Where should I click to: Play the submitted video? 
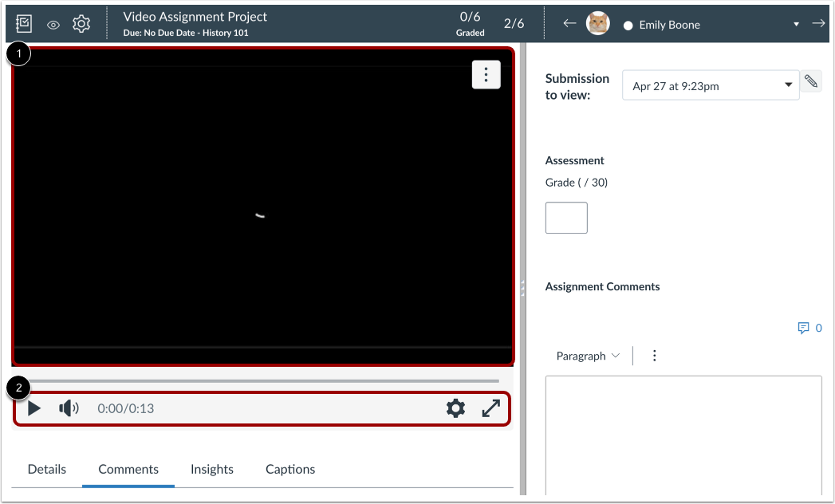[x=34, y=408]
